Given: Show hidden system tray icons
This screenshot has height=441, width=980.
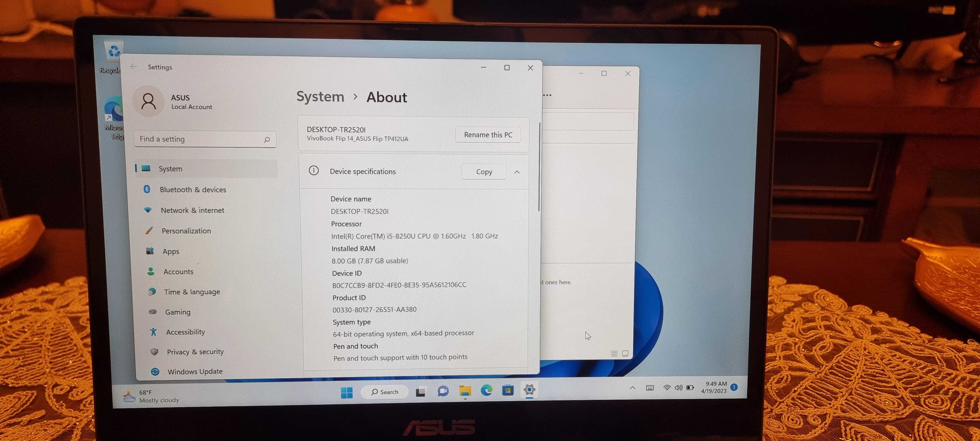Looking at the screenshot, I should pyautogui.click(x=632, y=388).
